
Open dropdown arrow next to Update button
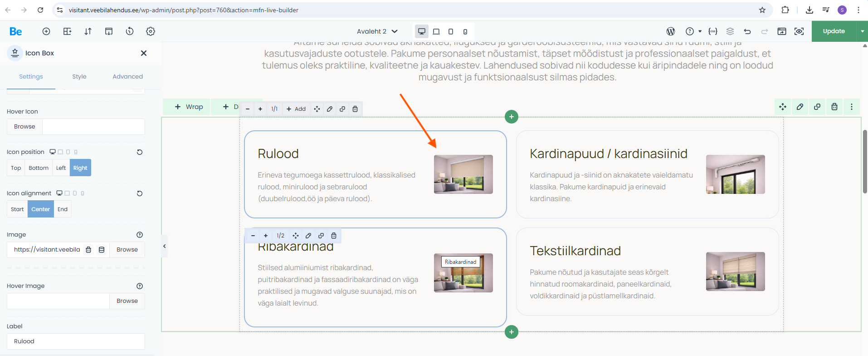pyautogui.click(x=862, y=31)
